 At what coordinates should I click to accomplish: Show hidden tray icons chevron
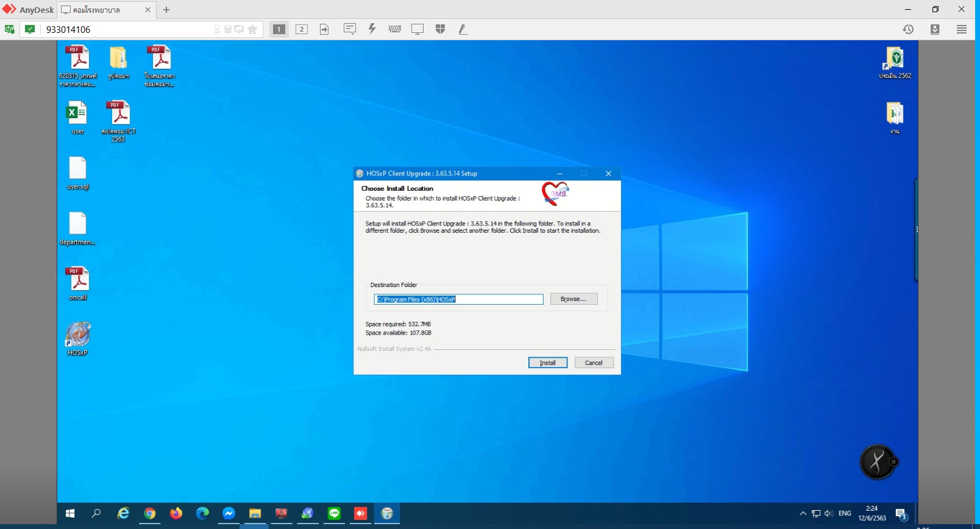803,514
